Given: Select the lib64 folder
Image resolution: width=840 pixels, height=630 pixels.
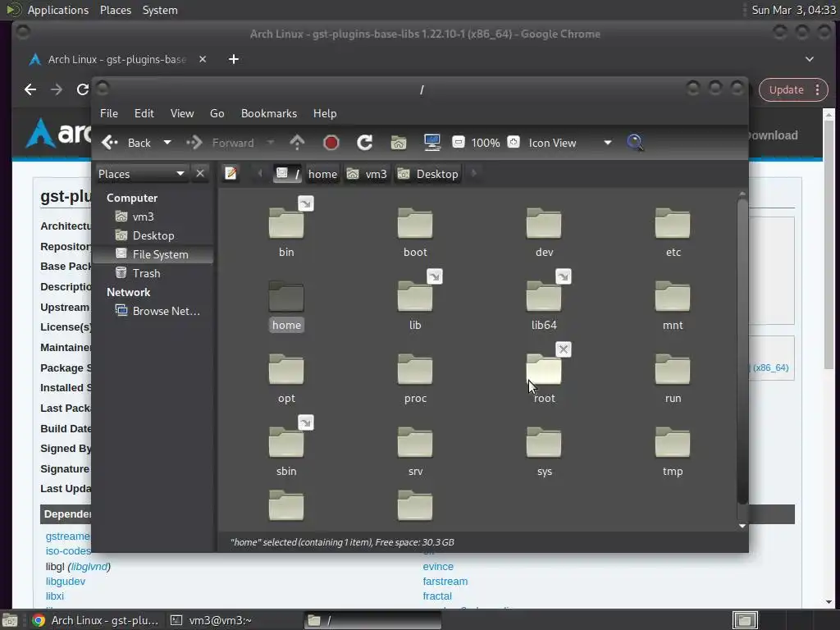Looking at the screenshot, I should tap(544, 295).
